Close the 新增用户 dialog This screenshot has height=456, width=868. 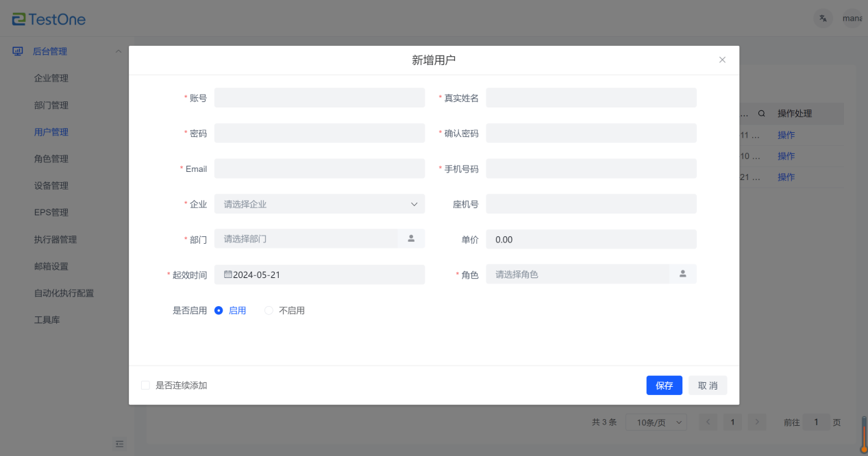(722, 60)
